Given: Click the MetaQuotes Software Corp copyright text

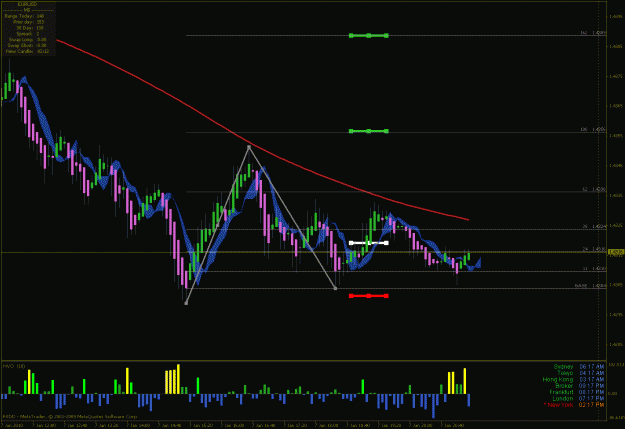Looking at the screenshot, I should point(70,417).
